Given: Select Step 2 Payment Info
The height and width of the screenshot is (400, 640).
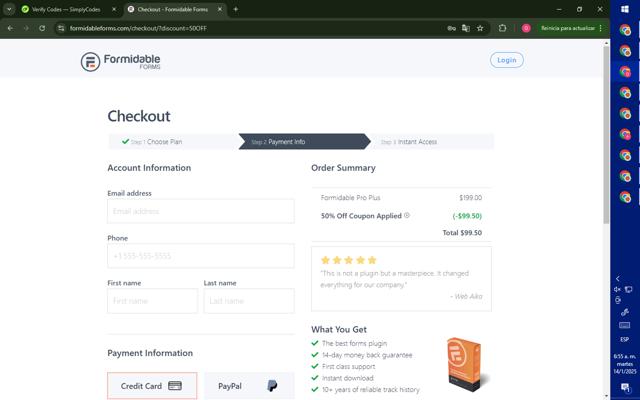Looking at the screenshot, I should [304, 142].
